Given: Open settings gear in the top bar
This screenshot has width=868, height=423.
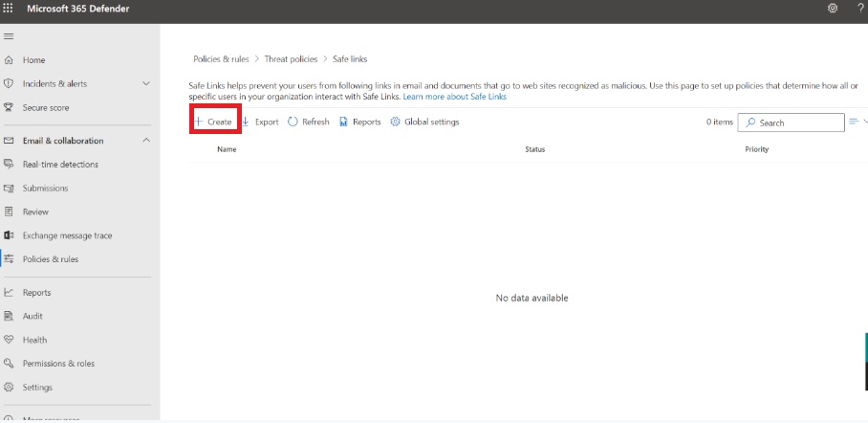Looking at the screenshot, I should tap(832, 9).
